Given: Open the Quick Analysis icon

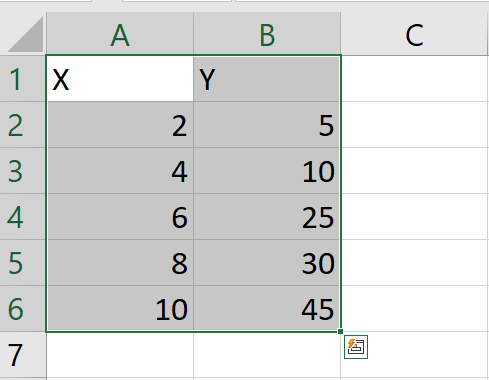Looking at the screenshot, I should tap(356, 347).
